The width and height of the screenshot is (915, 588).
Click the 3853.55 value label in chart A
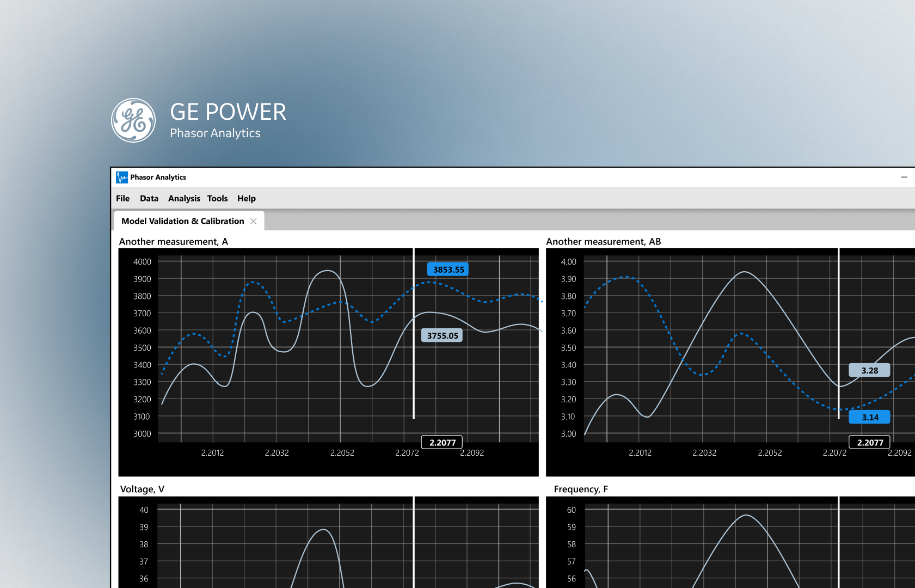448,269
